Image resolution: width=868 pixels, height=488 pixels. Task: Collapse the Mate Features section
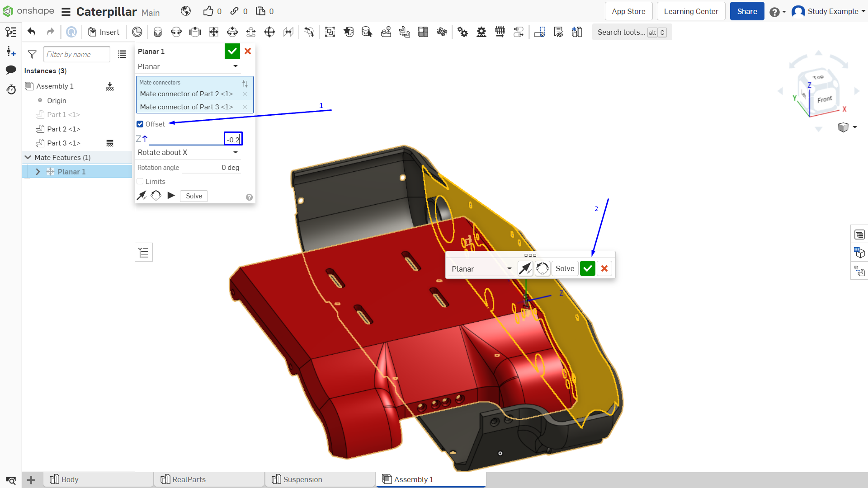[x=28, y=157]
